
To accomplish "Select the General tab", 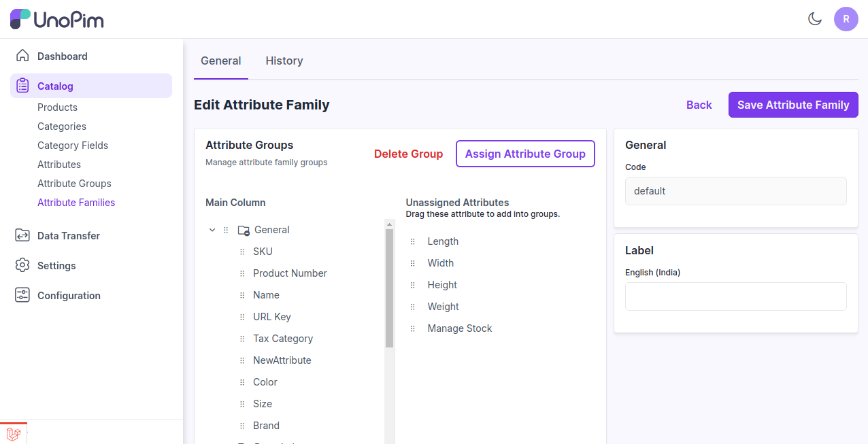I will tap(220, 61).
